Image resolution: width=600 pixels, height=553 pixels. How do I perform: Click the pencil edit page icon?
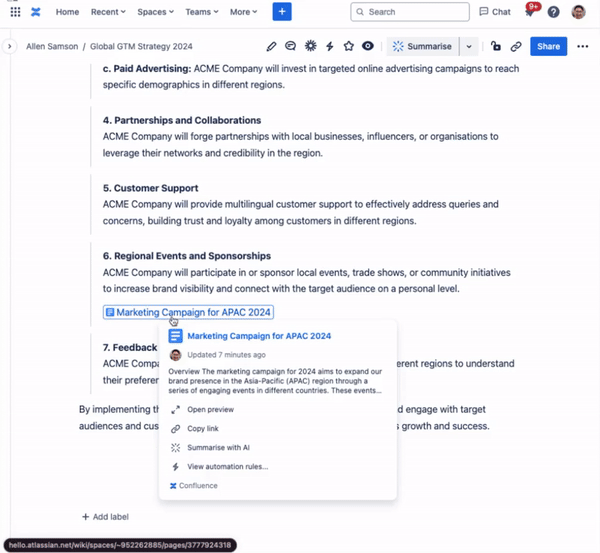pos(271,46)
